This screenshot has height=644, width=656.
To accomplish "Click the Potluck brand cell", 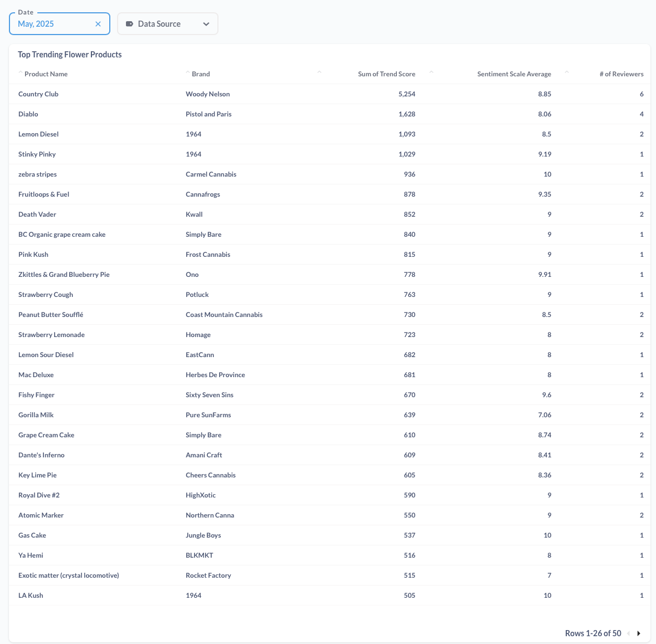I will [197, 295].
